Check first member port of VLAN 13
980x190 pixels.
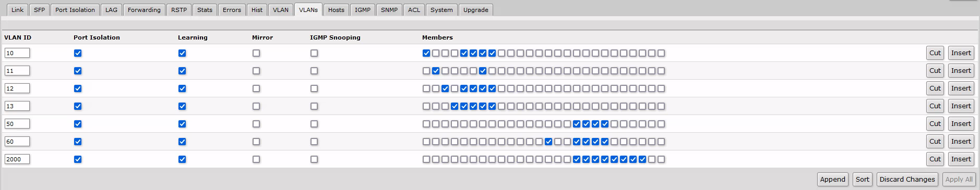[x=426, y=106]
